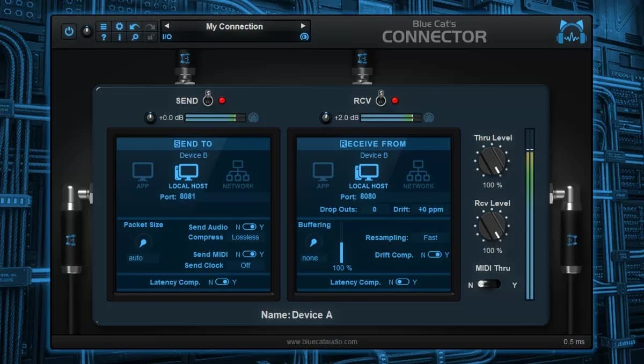The image size is (644, 364).
Task: Select LOCAL HOST mode in Receive From panel
Action: point(368,176)
